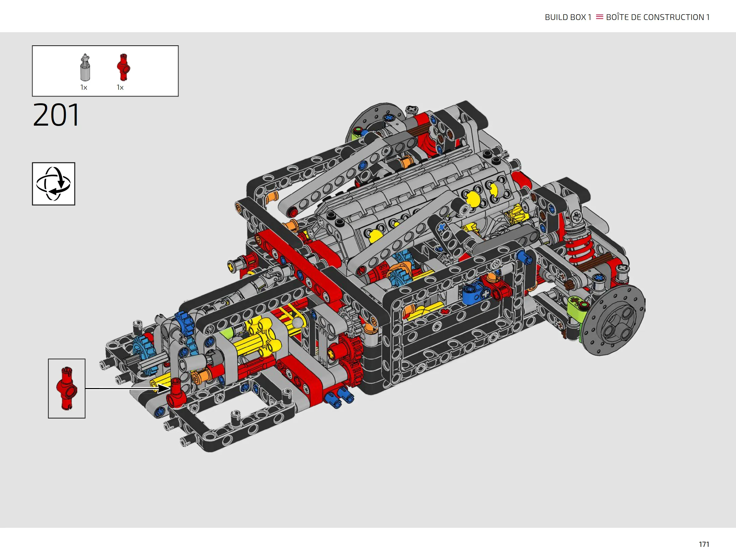Click the front-right wheel hub disc
This screenshot has width=736, height=560.
[613, 320]
